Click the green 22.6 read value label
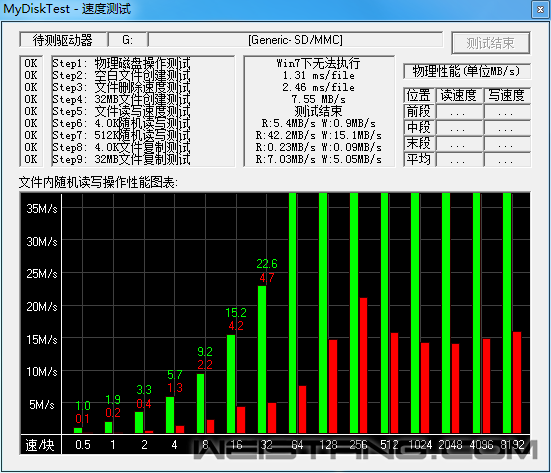Image resolution: width=551 pixels, height=473 pixels. pos(267,264)
